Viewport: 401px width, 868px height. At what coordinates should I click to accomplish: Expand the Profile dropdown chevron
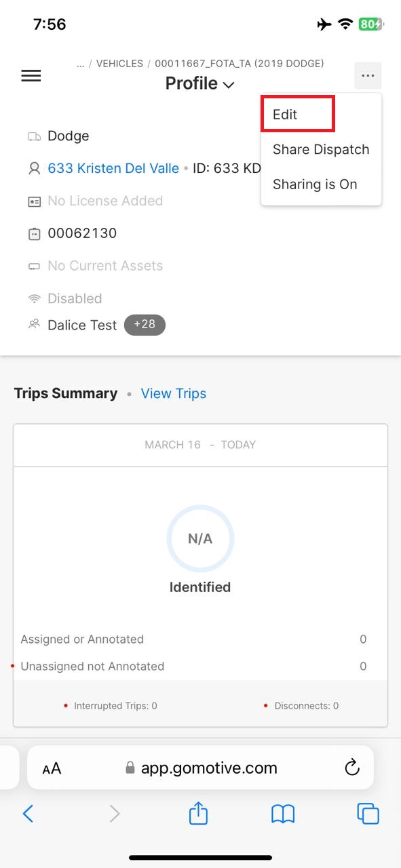229,85
